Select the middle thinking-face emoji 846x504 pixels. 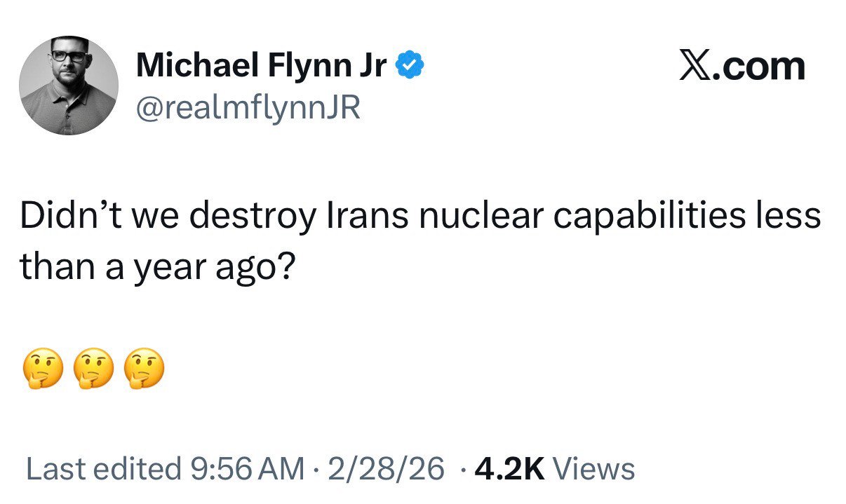point(93,369)
